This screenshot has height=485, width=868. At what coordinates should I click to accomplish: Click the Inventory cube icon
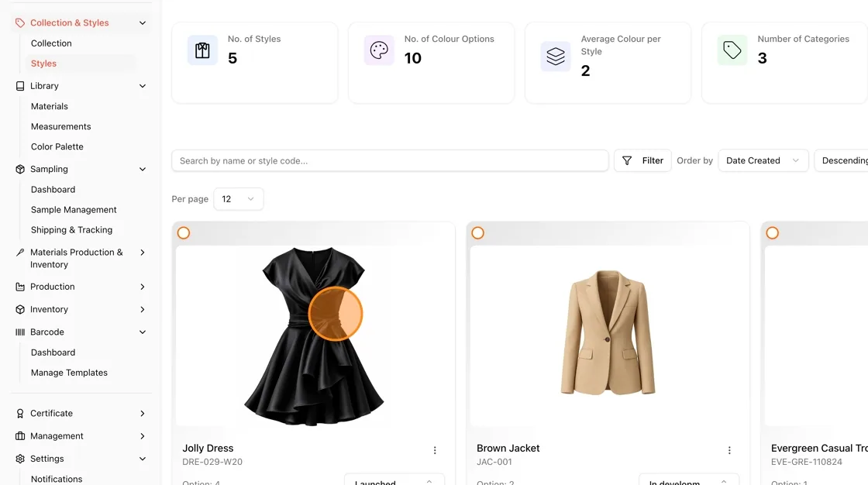20,309
